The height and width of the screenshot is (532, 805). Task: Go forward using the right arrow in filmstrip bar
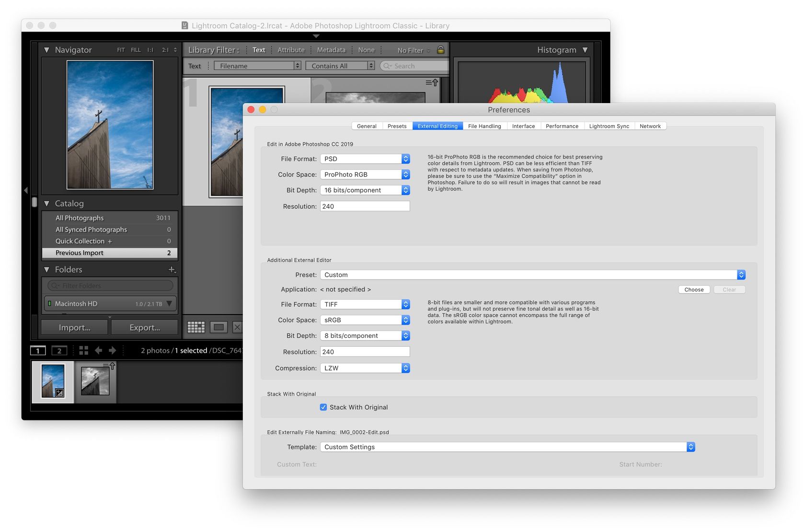coord(112,350)
